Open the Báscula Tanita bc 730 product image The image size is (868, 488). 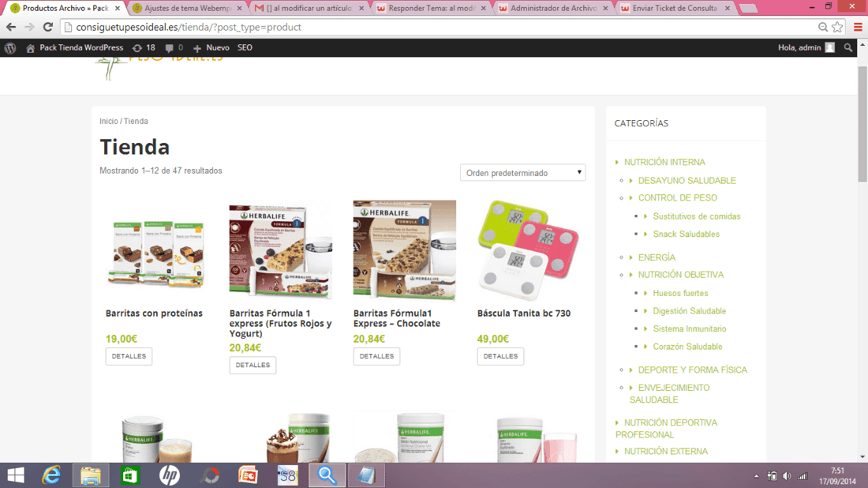coord(529,250)
